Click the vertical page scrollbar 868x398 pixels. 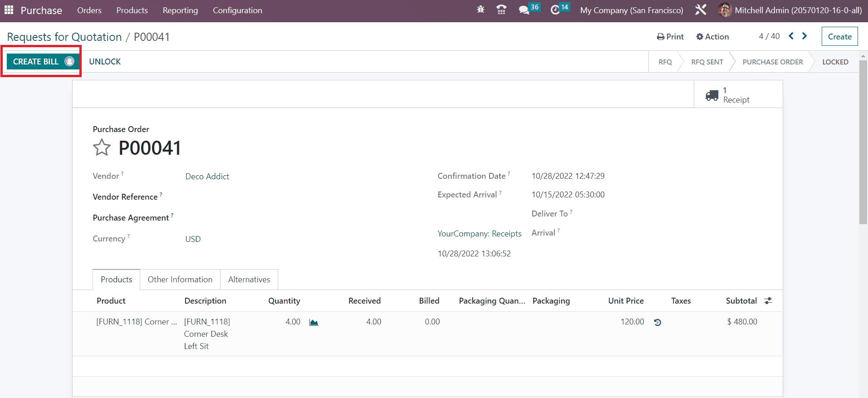[863, 143]
